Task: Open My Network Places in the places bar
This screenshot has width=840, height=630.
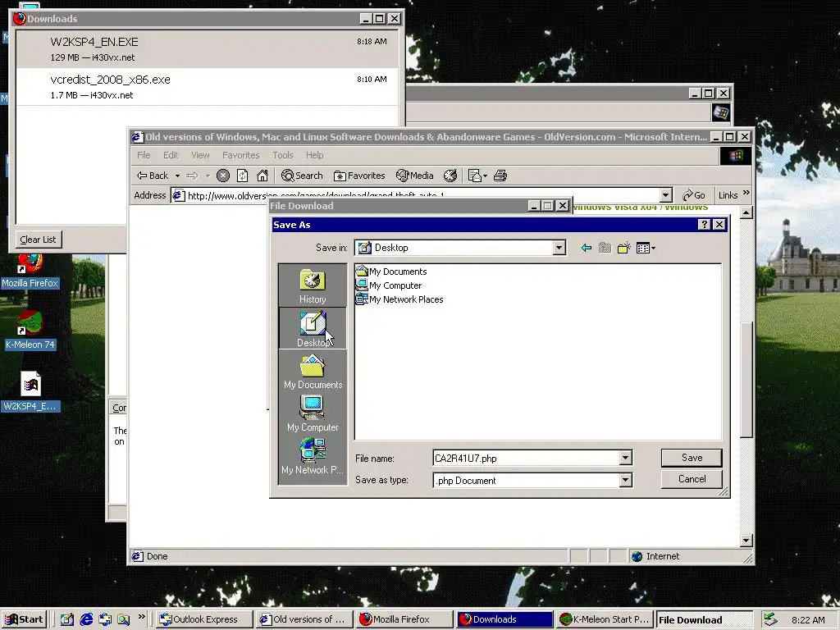Action: 313,456
